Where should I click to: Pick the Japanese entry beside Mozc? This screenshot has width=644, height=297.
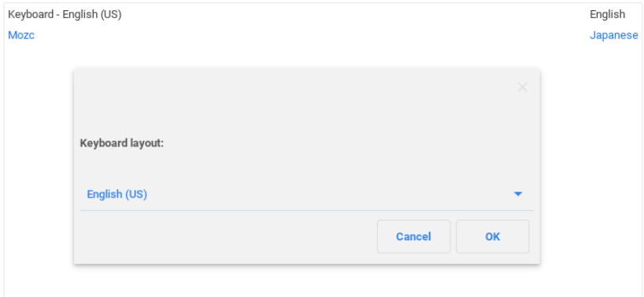coord(613,35)
